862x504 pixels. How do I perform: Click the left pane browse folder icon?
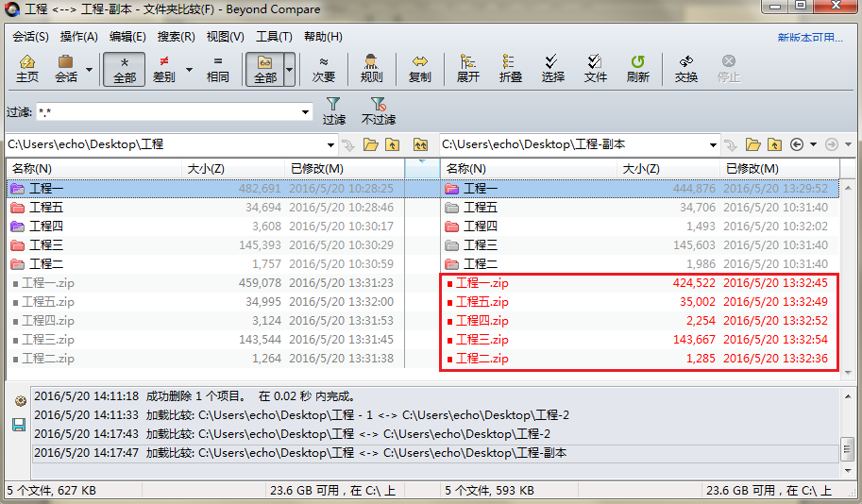tap(371, 144)
